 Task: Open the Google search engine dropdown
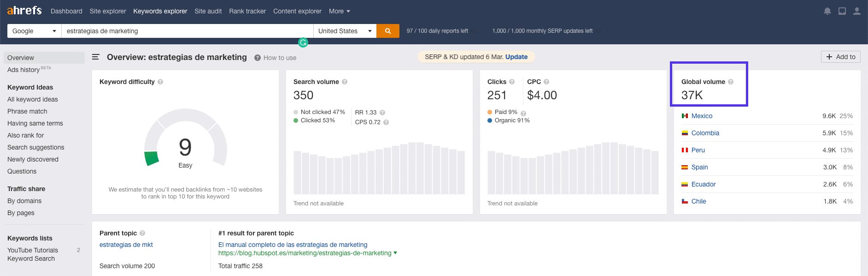pyautogui.click(x=34, y=31)
